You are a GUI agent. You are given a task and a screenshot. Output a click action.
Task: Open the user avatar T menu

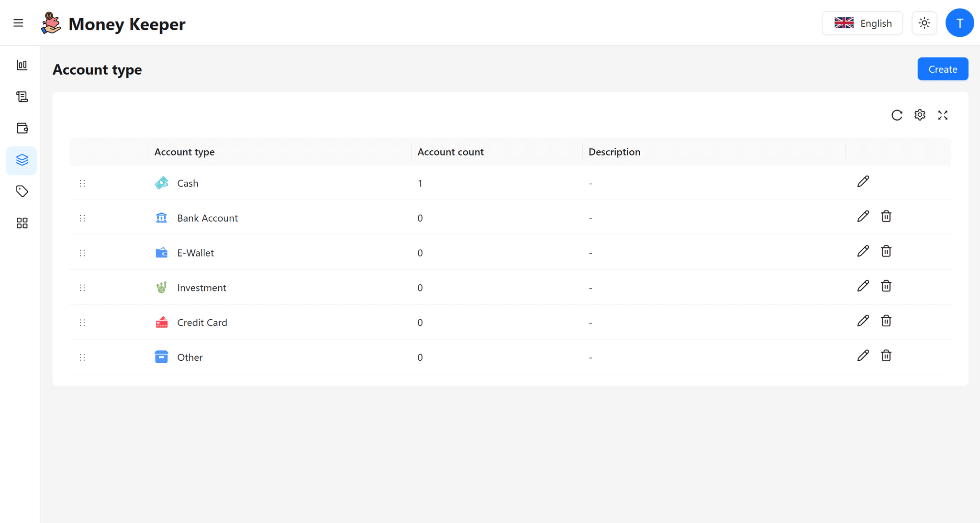(959, 23)
